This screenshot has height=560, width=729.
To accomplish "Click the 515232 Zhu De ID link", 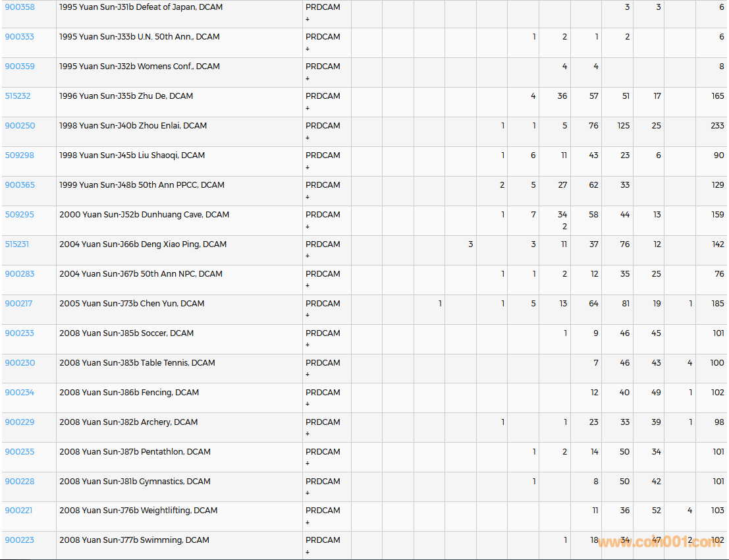I will click(x=18, y=96).
